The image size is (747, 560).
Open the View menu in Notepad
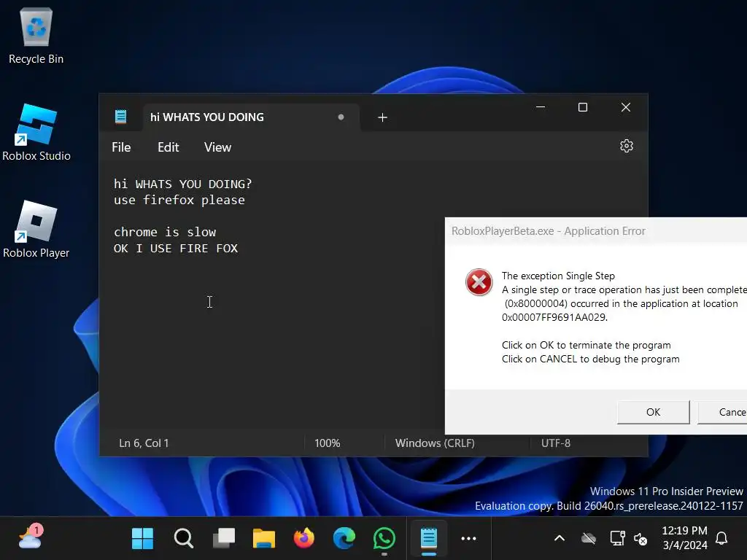click(217, 147)
